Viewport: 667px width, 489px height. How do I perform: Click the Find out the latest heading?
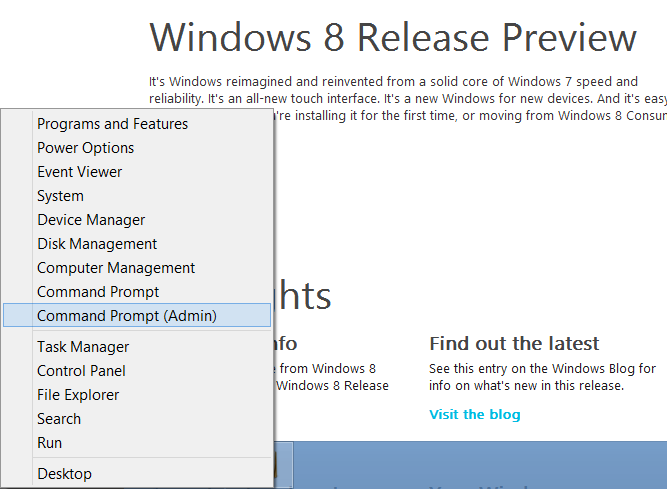[514, 344]
